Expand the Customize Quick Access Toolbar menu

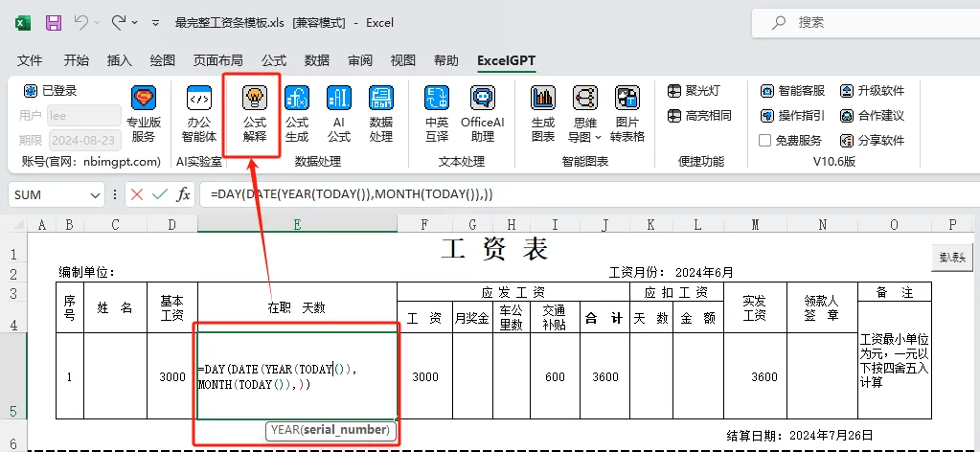pyautogui.click(x=155, y=23)
